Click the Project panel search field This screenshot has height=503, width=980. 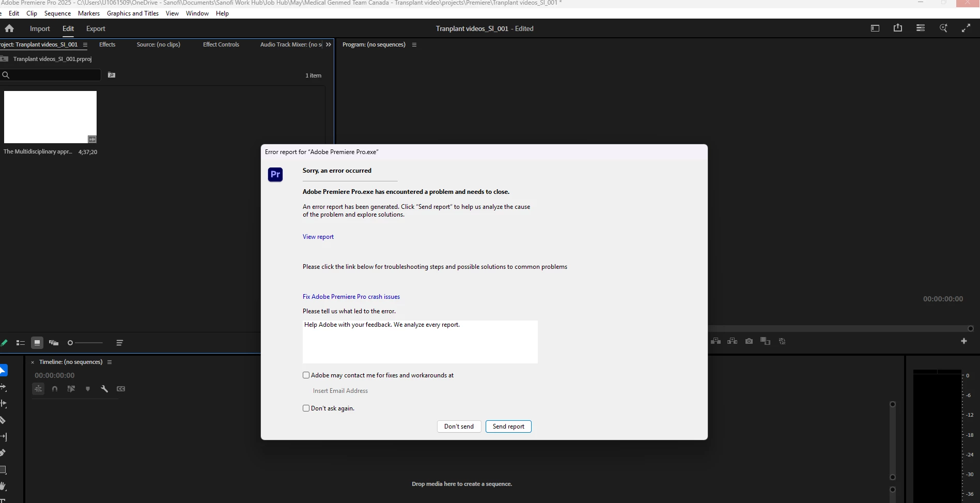click(51, 75)
